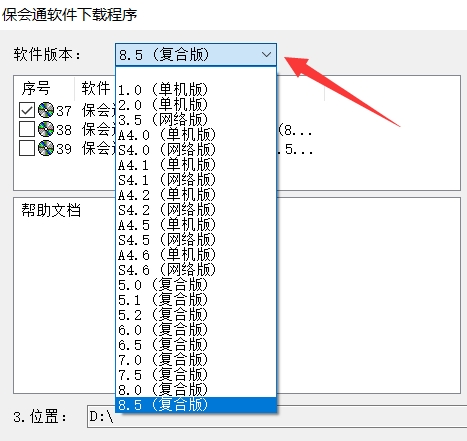Viewport: 467px width, 441px height.
Task: Click row number 38 text
Action: point(64,130)
